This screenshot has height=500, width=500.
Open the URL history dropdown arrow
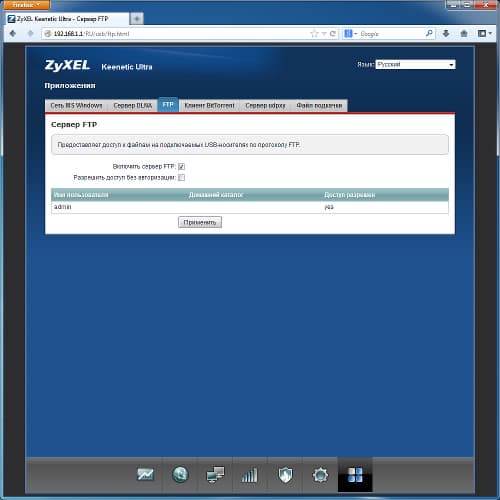(x=324, y=34)
